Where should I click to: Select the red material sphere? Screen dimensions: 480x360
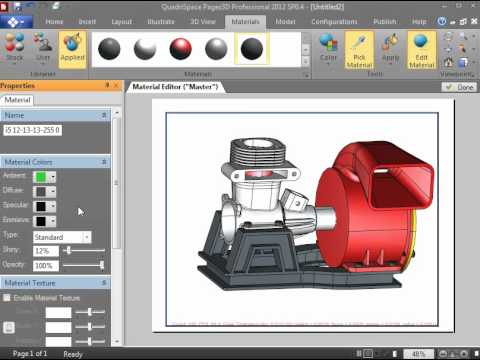coord(180,49)
